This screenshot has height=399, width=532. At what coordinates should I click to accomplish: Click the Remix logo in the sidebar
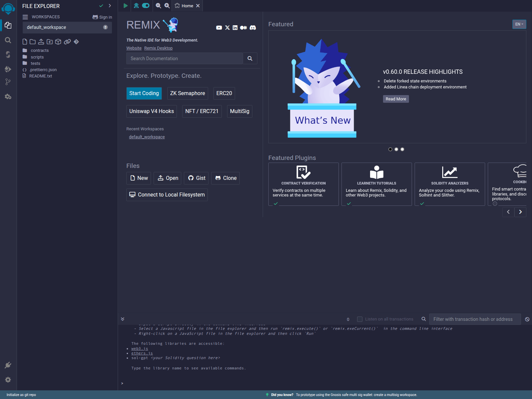pos(8,9)
